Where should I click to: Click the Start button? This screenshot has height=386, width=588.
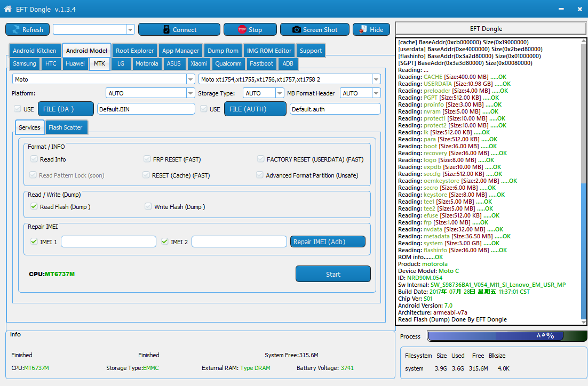(333, 274)
